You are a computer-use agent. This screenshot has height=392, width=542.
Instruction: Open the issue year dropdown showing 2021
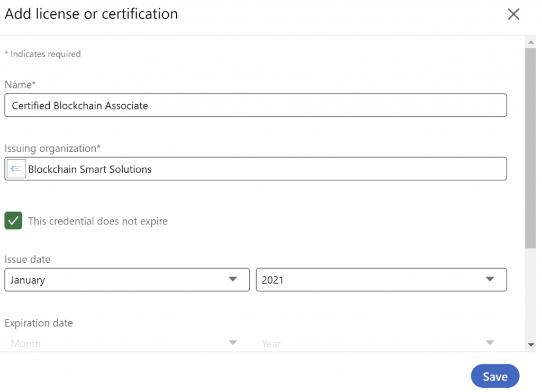click(381, 279)
